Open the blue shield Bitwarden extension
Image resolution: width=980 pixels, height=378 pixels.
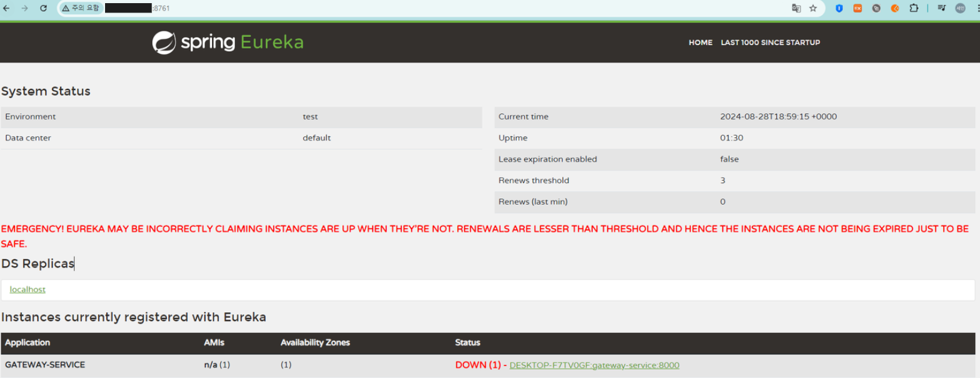click(x=839, y=8)
